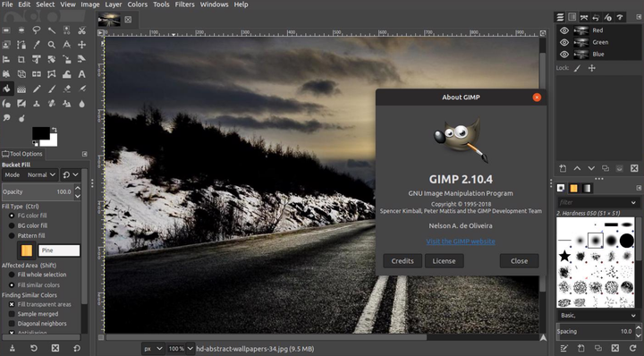The image size is (644, 356).
Task: Select the Paintbrush tool
Action: 52,89
